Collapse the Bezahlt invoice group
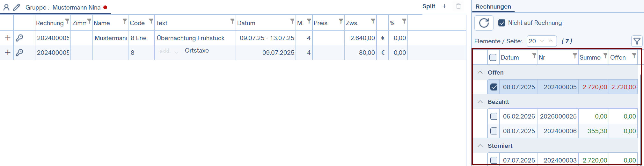Viewport: 644px width, 166px height. tap(480, 102)
